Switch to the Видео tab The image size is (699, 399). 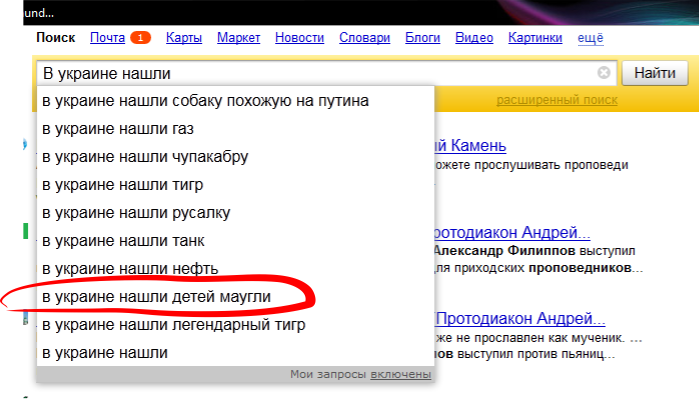coord(474,37)
